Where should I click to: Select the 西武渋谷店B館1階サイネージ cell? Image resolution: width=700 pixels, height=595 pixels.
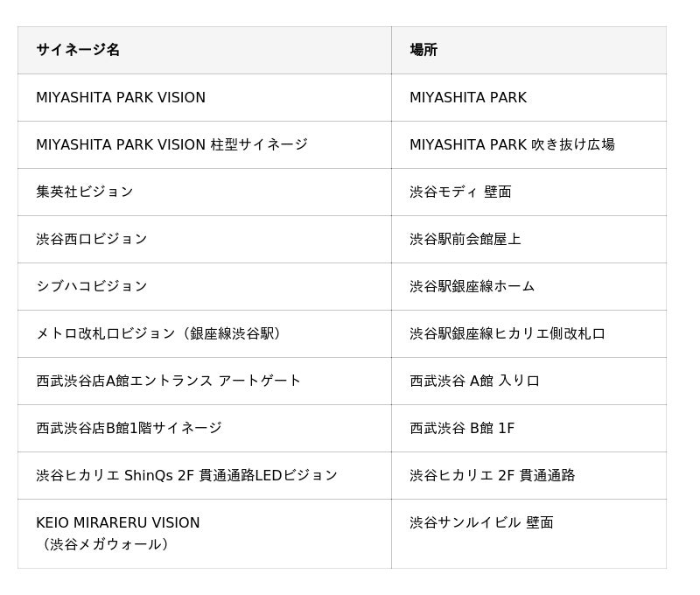point(129,428)
